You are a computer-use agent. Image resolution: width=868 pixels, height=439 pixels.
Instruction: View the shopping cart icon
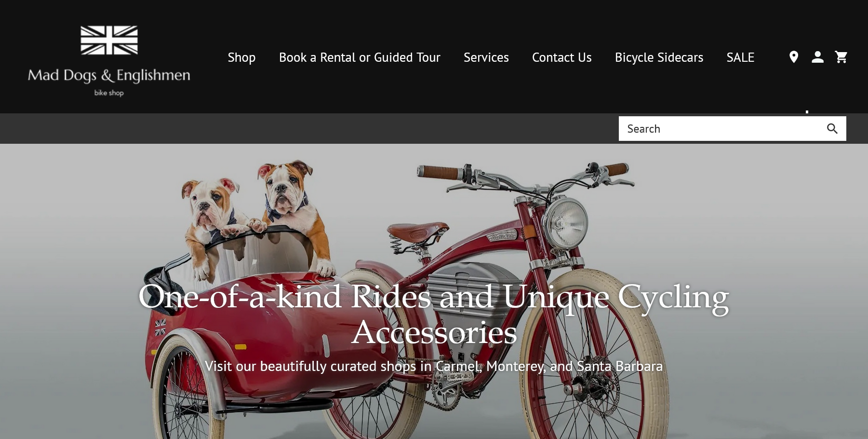click(x=841, y=57)
